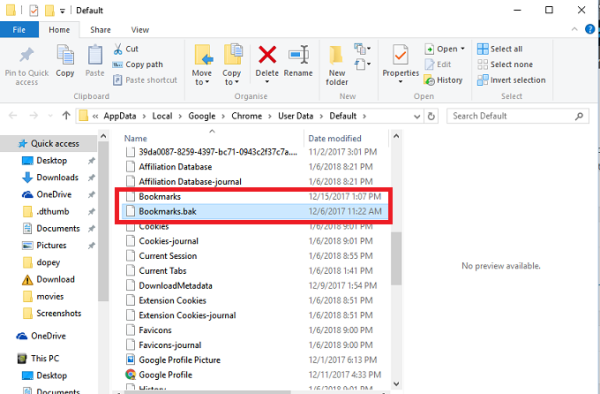600x394 pixels.
Task: Click the Cut scissors command
Action: [x=126, y=49]
